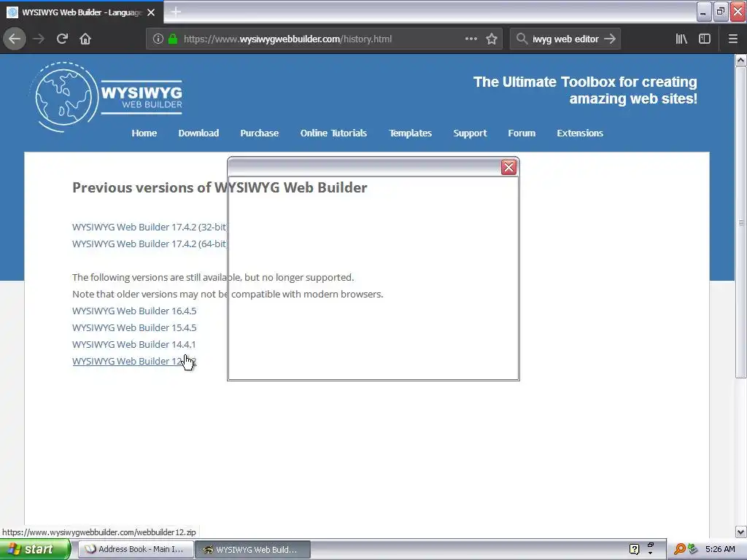Close the popup overlay with red X
Screen dimensions: 747x560
tap(508, 167)
